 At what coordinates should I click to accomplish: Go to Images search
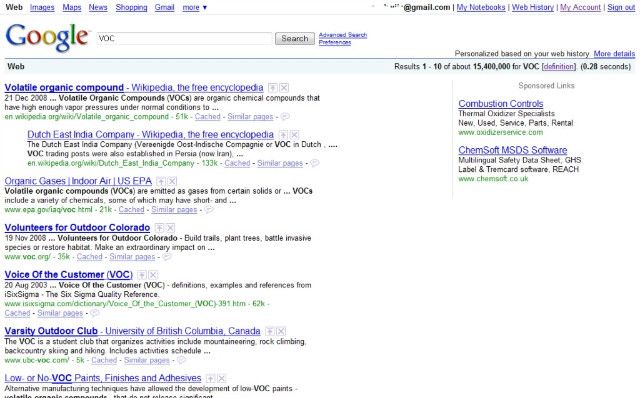[x=42, y=7]
